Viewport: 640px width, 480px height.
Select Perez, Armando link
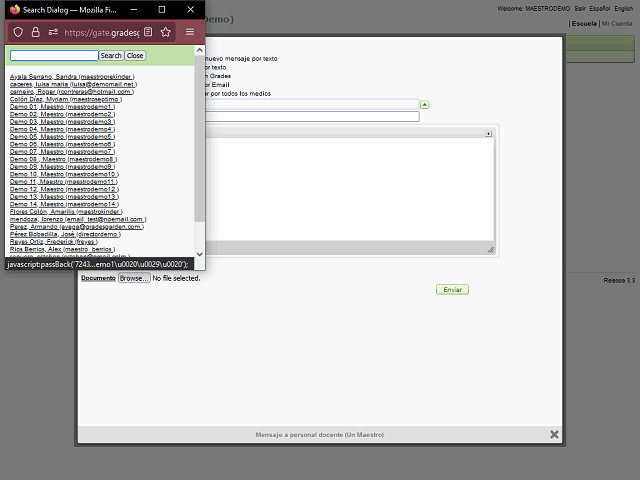77,227
